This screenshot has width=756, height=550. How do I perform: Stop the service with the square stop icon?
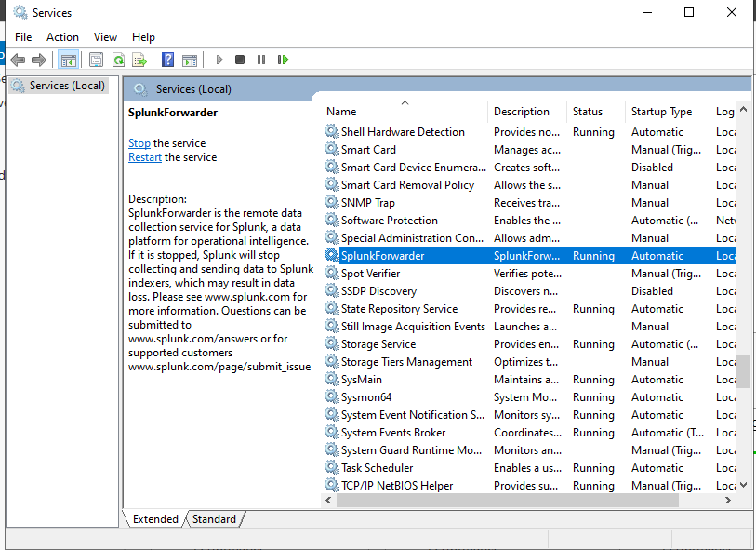pos(240,60)
